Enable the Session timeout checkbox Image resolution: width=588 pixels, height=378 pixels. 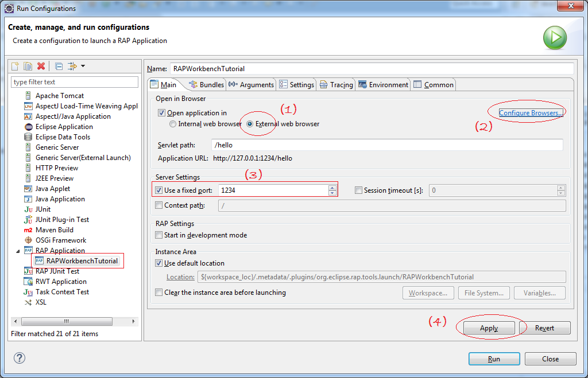click(x=358, y=190)
